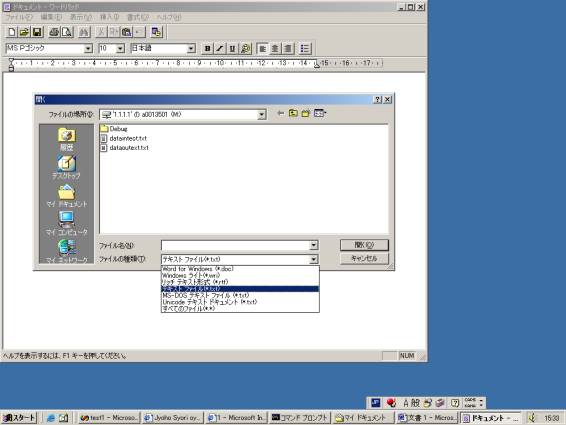
Task: Switch to コマンド プロンプト taskbar button
Action: (300, 418)
